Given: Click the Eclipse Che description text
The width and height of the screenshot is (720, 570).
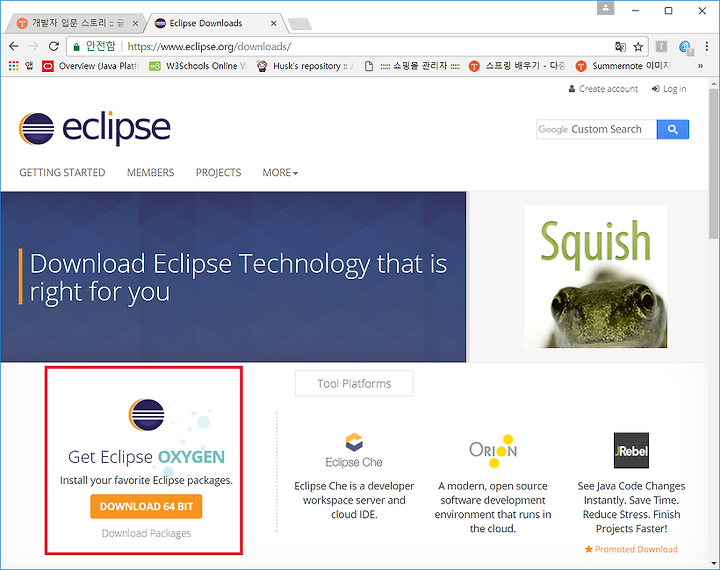Looking at the screenshot, I should 354,500.
